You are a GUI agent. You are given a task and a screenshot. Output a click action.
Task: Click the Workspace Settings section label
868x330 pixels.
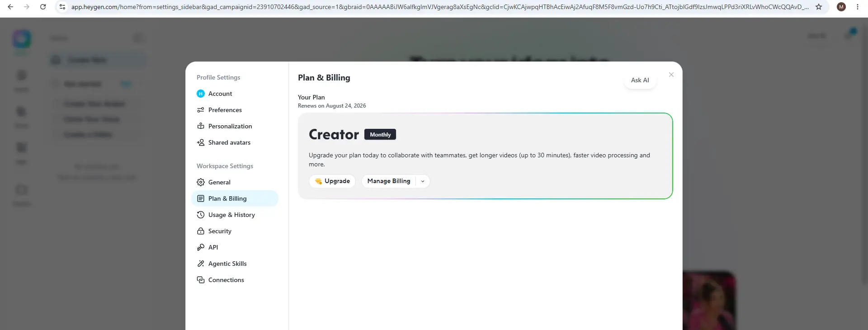(225, 166)
